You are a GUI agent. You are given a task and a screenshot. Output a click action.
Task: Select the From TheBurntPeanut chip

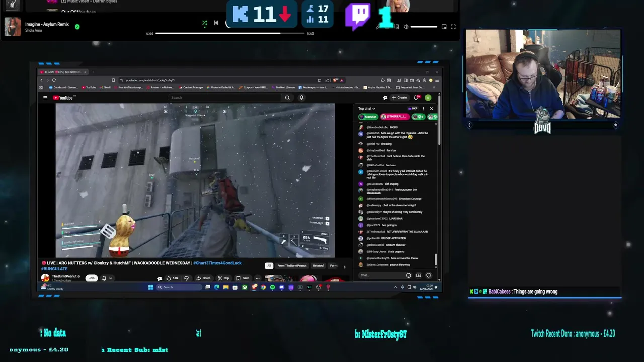292,266
